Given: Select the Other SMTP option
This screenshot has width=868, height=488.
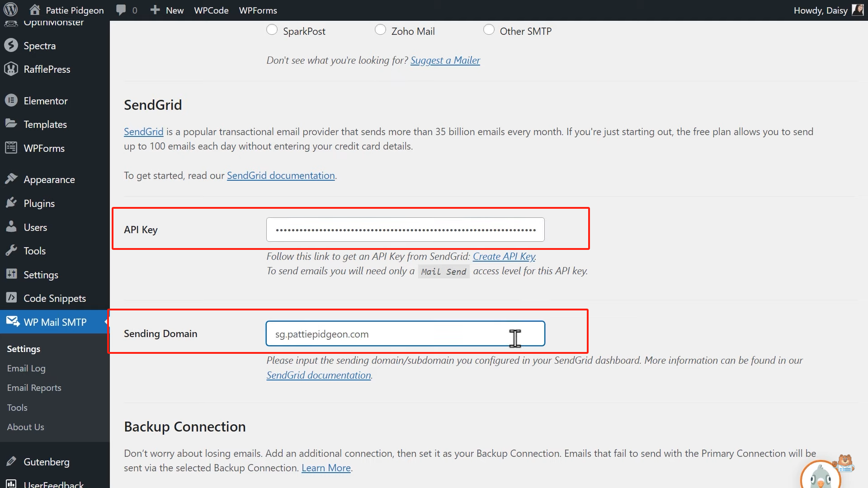Looking at the screenshot, I should coord(489,29).
